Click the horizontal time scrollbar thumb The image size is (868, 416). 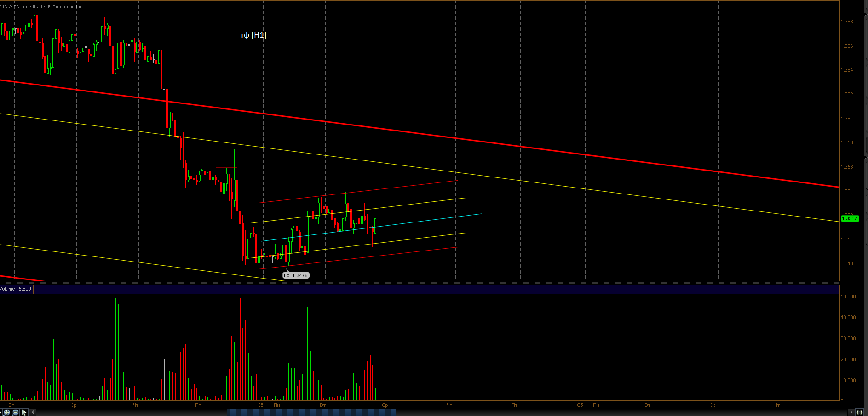pos(311,412)
